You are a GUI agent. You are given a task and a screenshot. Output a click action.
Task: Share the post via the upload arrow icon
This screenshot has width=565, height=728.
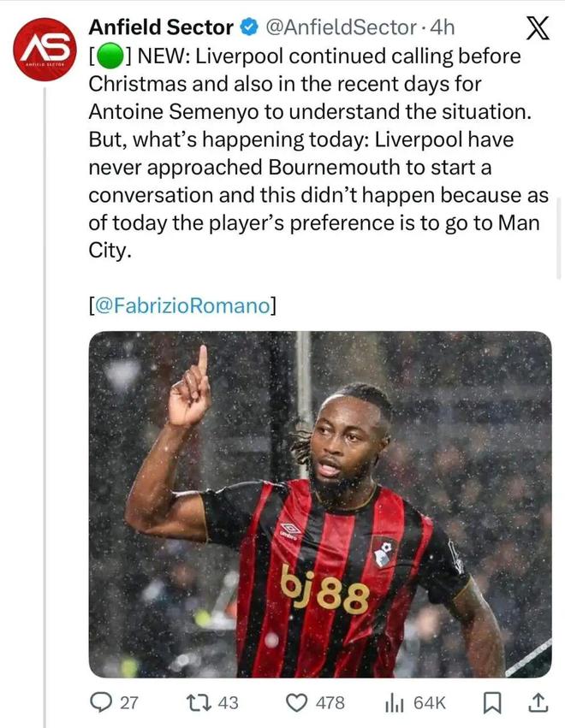click(x=538, y=703)
